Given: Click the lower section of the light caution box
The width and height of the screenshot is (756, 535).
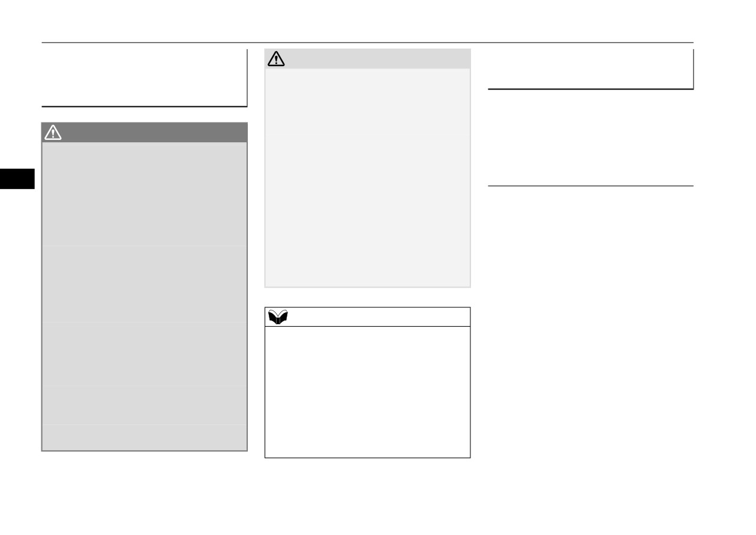Looking at the screenshot, I should 368,211.
